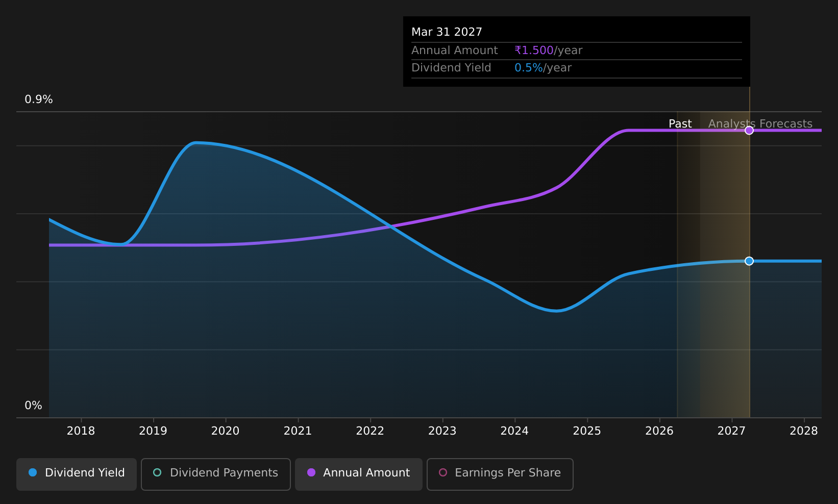Click the 2023 x-axis label
This screenshot has width=838, height=504.
click(442, 431)
